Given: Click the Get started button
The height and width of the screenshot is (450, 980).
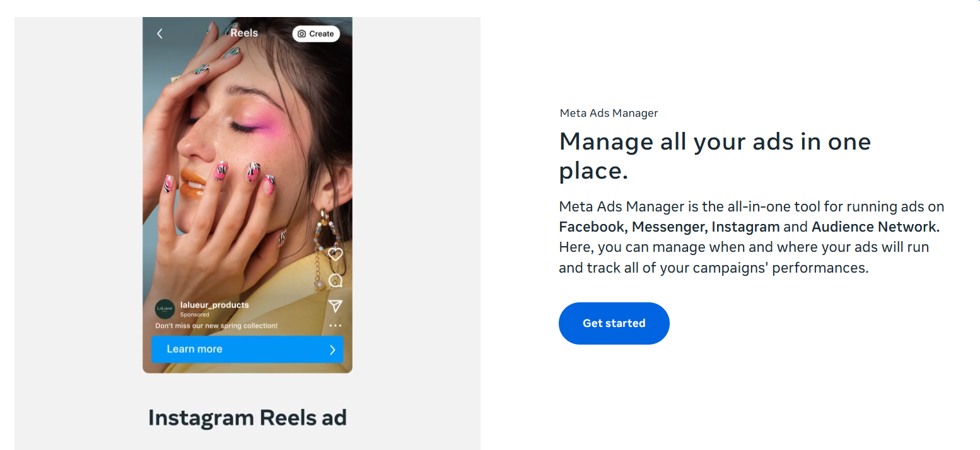Looking at the screenshot, I should [x=614, y=323].
